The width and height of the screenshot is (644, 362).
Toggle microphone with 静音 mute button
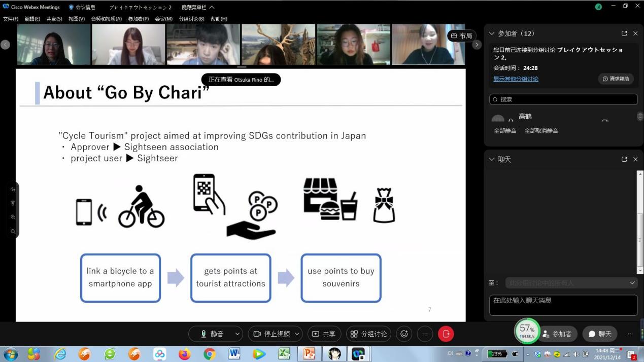(212, 334)
